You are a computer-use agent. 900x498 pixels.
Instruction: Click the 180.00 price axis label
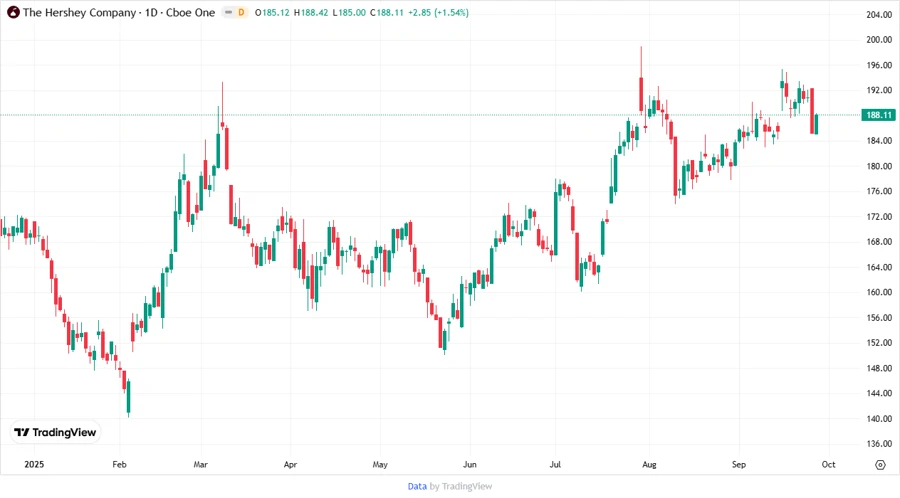tap(879, 166)
